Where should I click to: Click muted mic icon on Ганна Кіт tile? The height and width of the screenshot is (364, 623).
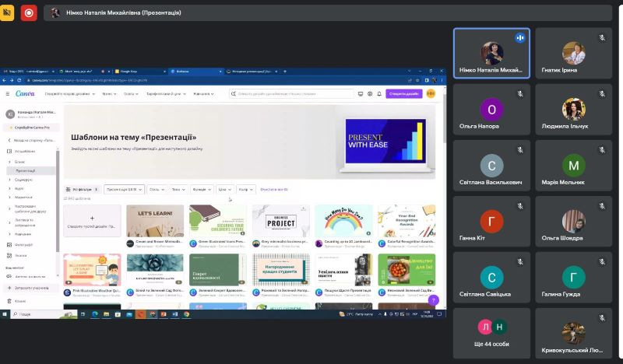(520, 205)
